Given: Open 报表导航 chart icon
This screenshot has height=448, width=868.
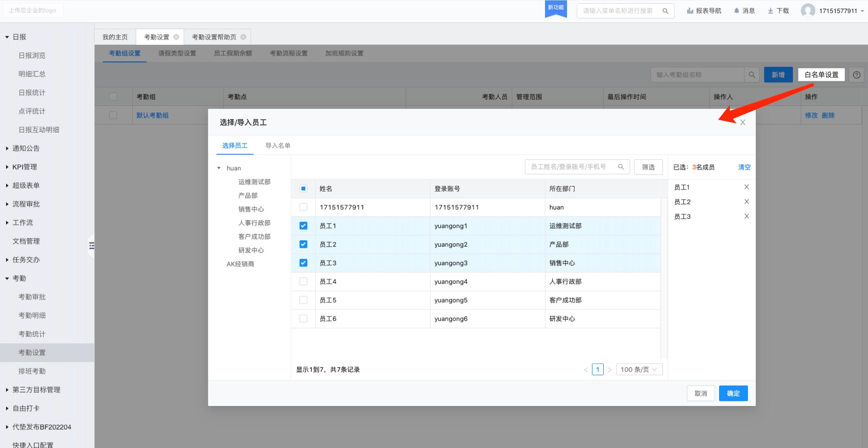Looking at the screenshot, I should tap(690, 11).
